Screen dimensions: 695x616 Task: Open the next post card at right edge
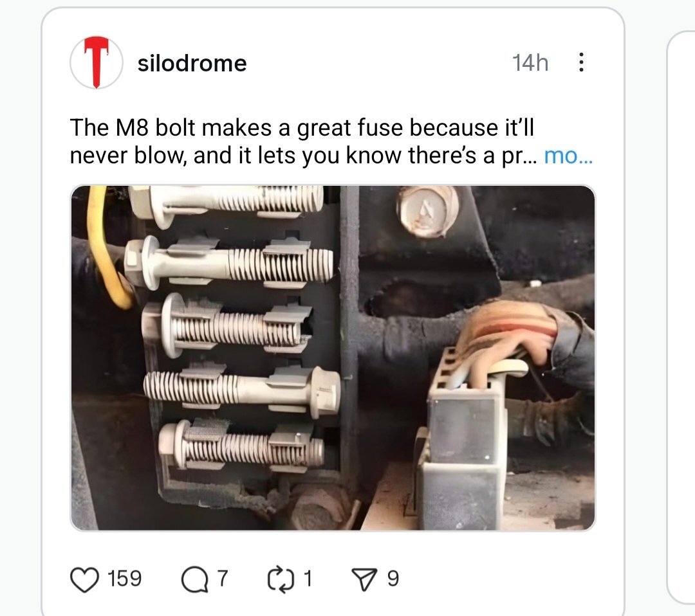tap(681, 317)
